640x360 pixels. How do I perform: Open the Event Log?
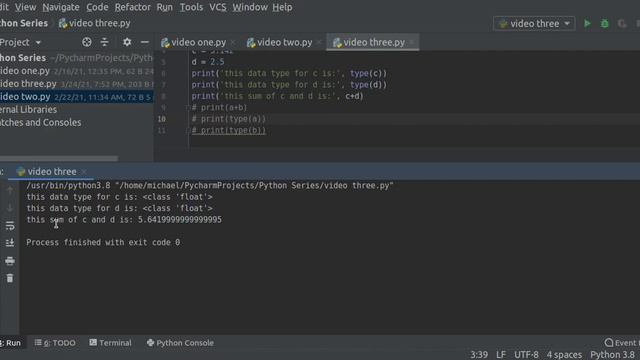(x=622, y=343)
